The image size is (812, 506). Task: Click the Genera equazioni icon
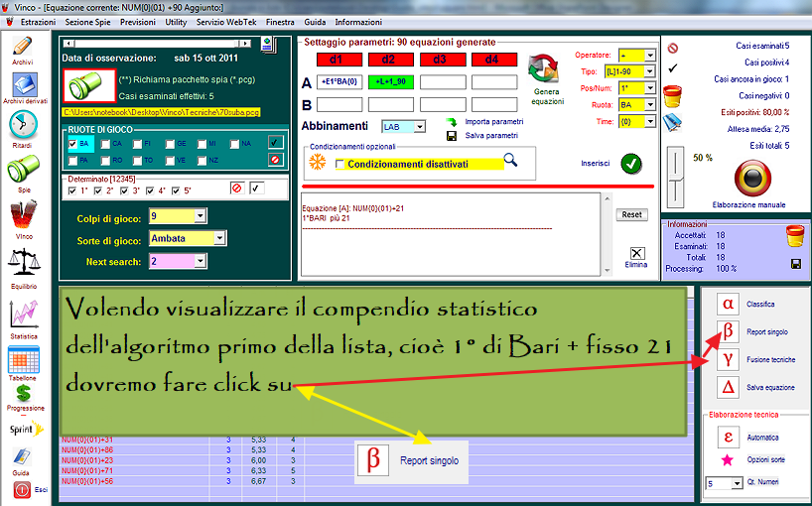tap(546, 71)
